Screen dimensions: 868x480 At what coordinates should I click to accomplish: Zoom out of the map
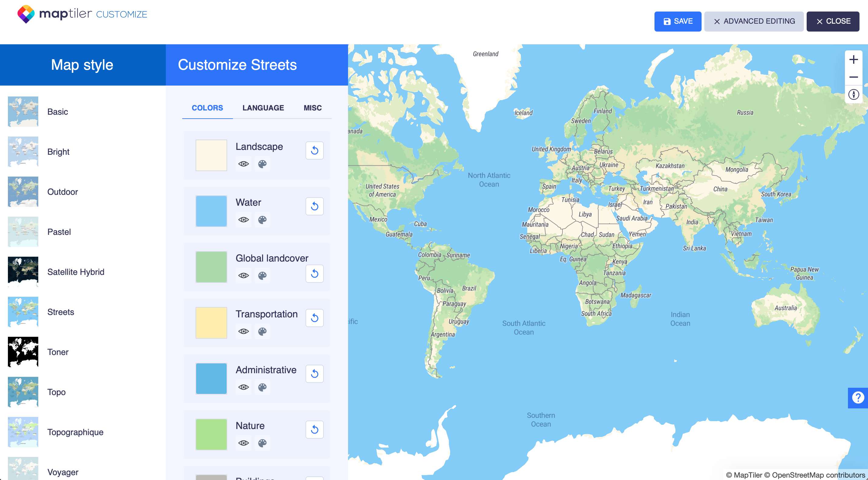click(854, 77)
